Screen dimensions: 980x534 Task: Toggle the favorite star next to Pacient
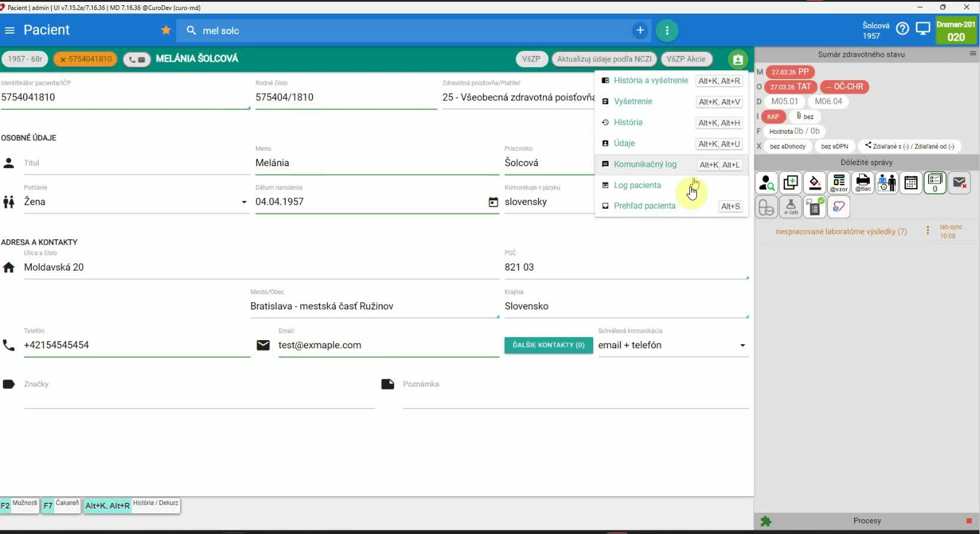[166, 30]
